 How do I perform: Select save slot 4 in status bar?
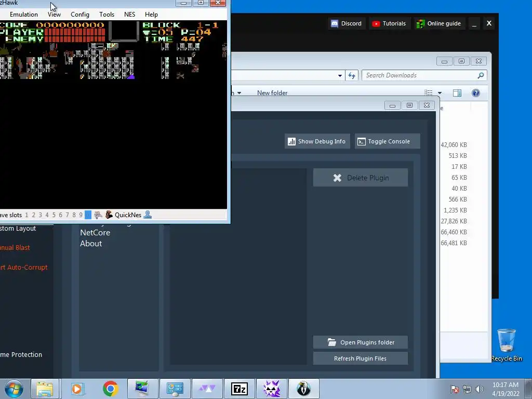[47, 215]
